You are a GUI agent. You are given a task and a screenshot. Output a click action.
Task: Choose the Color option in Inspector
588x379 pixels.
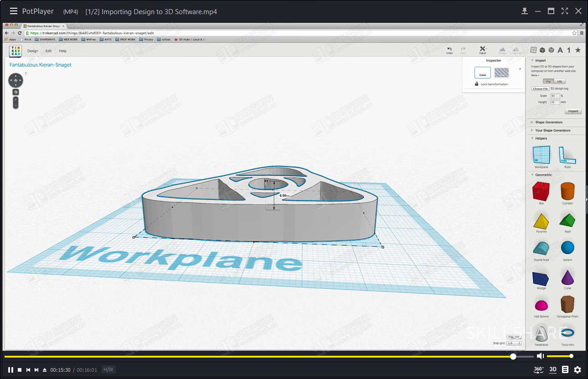[x=483, y=73]
